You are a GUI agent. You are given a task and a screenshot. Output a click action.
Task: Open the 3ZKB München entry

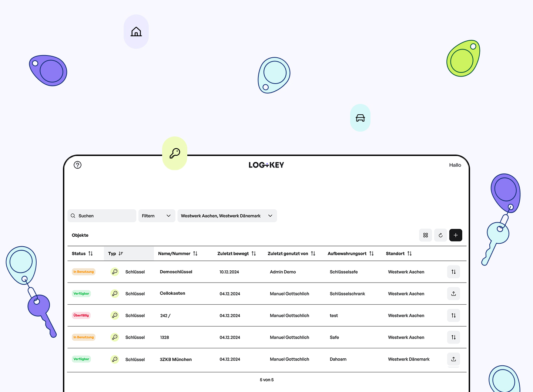coord(176,359)
